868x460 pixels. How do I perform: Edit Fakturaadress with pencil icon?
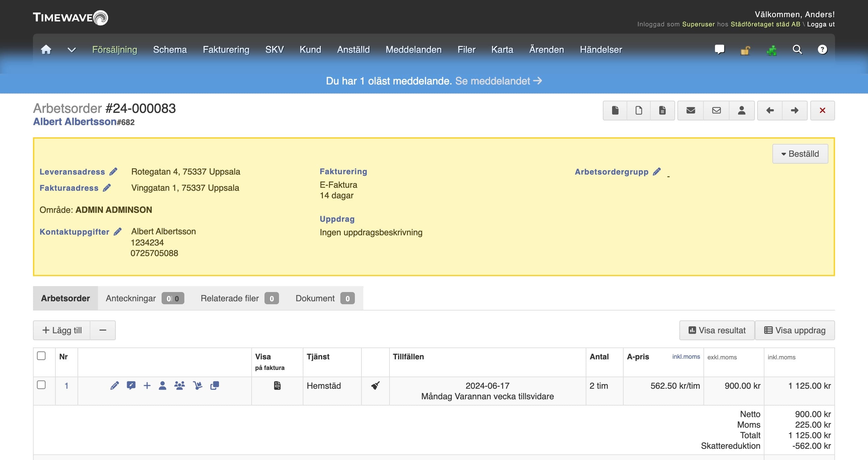[x=107, y=188]
